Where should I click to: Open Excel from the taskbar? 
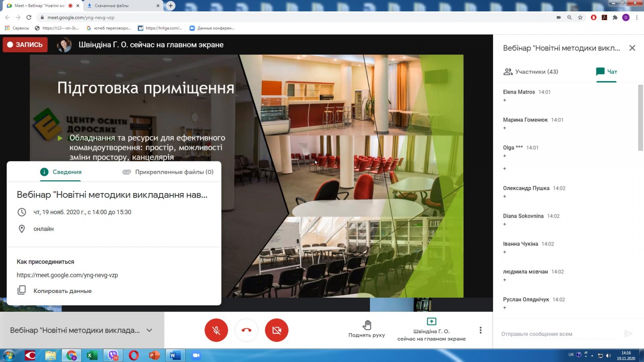click(x=92, y=355)
